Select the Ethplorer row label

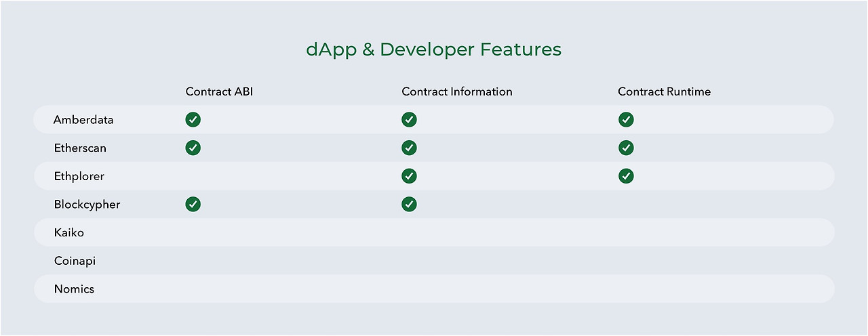pos(79,176)
